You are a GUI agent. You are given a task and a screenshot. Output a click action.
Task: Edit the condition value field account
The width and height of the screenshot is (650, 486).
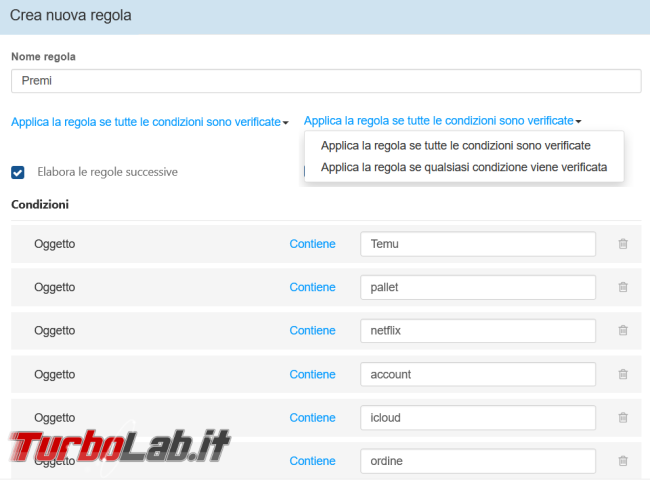[478, 374]
